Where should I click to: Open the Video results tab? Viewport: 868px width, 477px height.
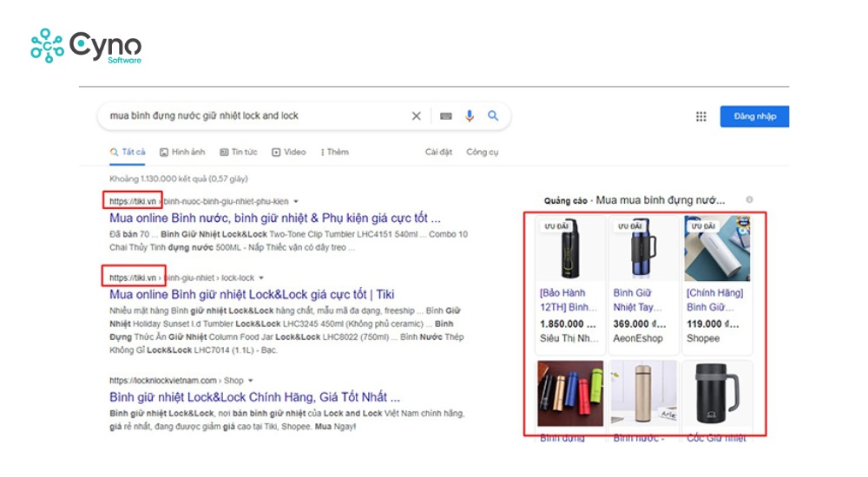point(288,152)
